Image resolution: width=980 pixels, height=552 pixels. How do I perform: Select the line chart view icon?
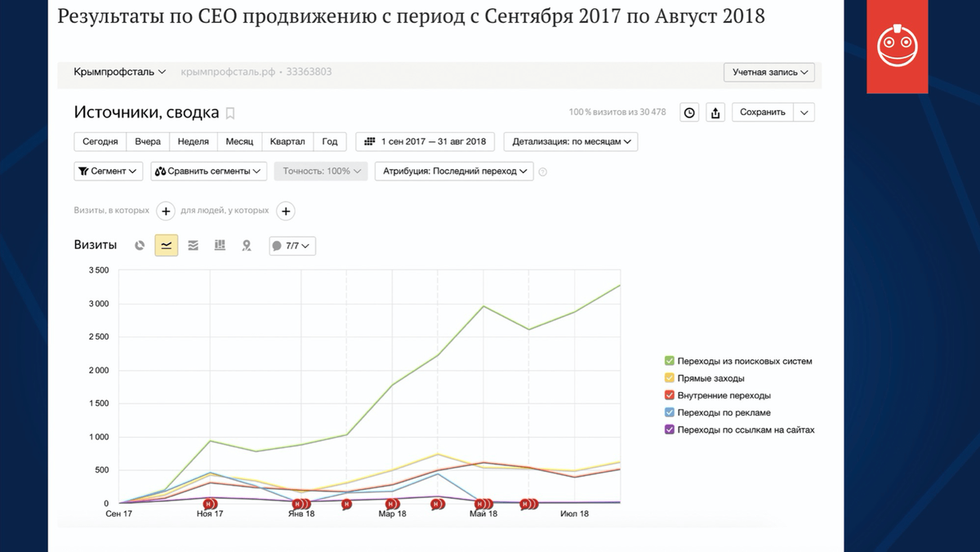tap(167, 245)
